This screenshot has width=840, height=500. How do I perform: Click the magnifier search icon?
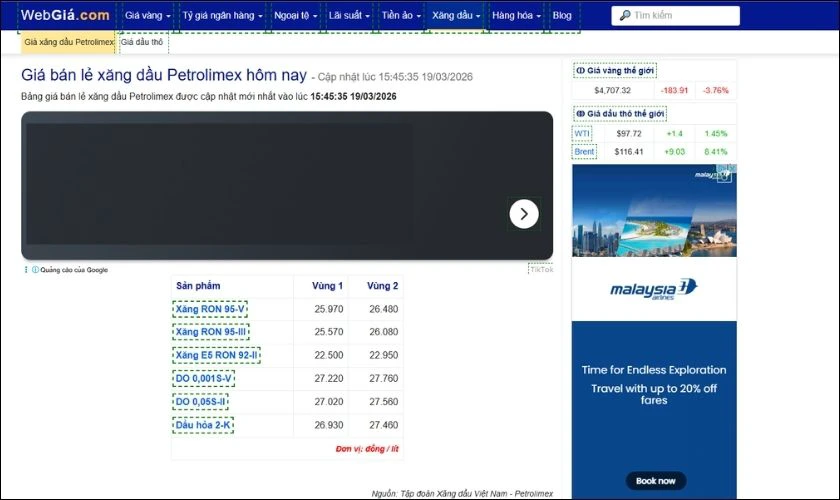pos(625,16)
